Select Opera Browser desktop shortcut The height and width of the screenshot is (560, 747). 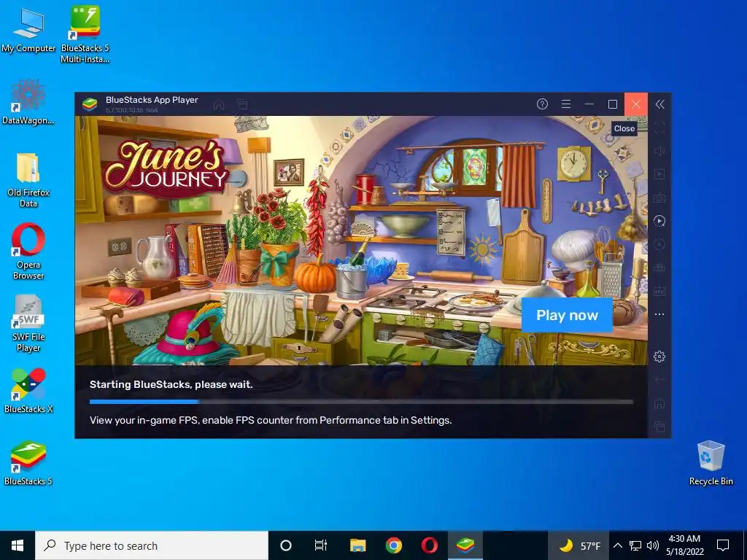pyautogui.click(x=28, y=252)
